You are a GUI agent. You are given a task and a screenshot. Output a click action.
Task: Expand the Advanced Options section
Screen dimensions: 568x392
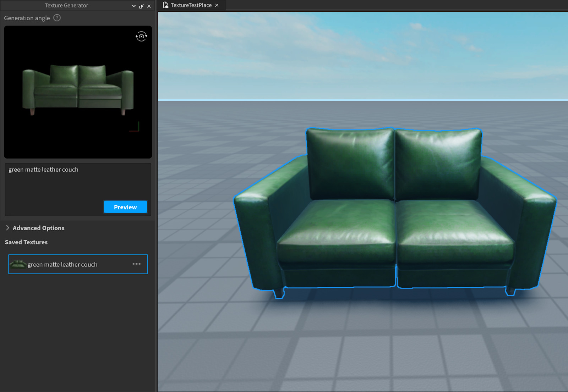pos(35,228)
